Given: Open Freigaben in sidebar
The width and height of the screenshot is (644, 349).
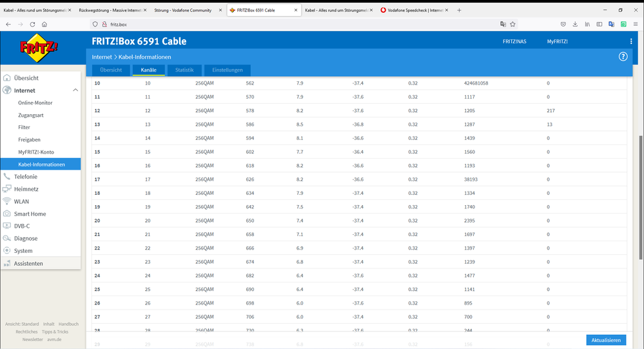Looking at the screenshot, I should pyautogui.click(x=29, y=140).
